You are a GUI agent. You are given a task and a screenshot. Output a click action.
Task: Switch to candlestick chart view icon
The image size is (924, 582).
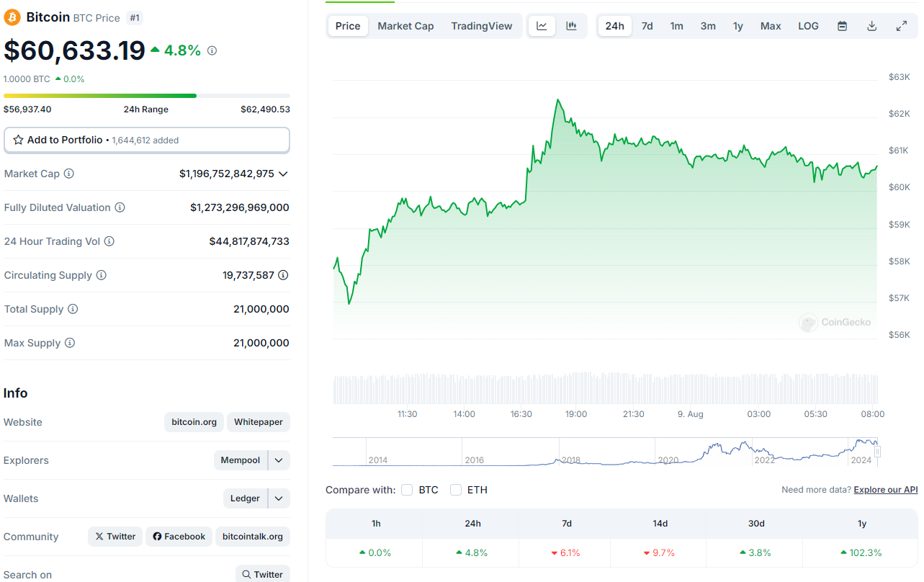[571, 26]
